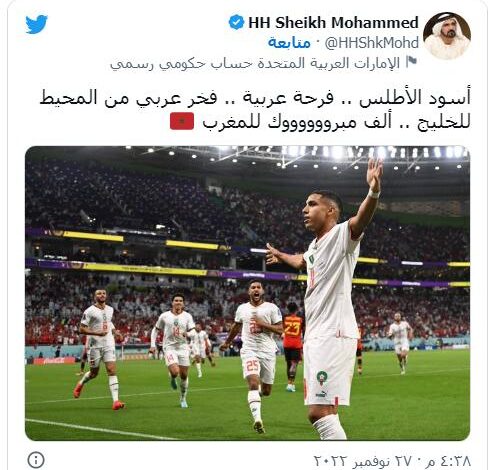Viewport: 493px width, 470px height.
Task: Click the blue verified badge
Action: point(237,22)
